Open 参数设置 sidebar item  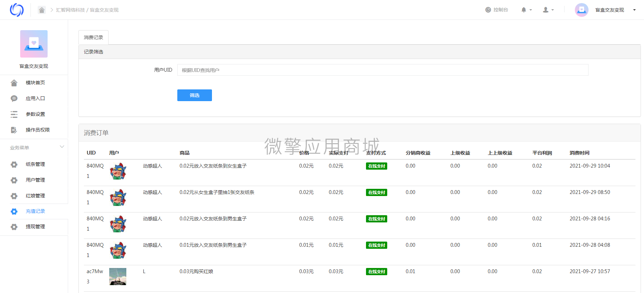click(x=35, y=114)
